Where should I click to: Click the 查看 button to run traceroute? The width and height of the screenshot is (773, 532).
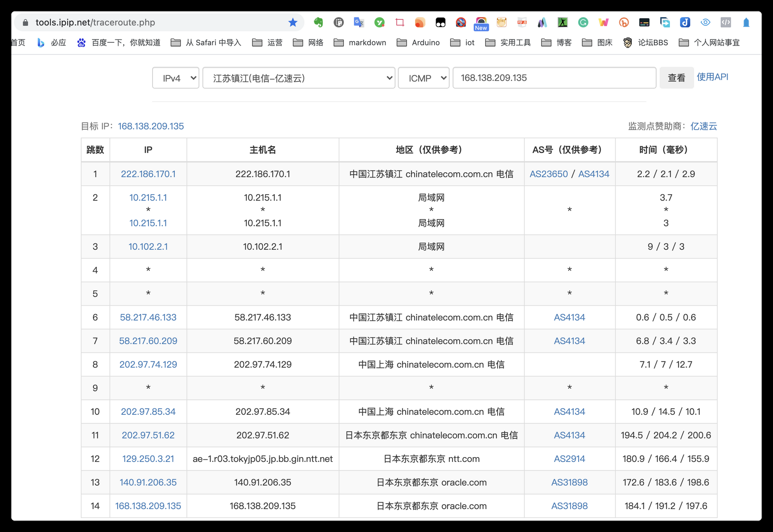677,77
